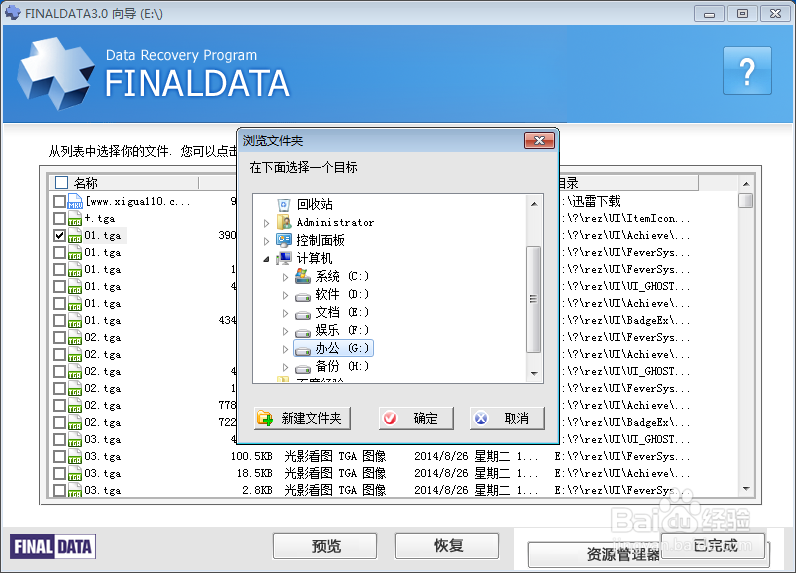Screen dimensions: 796x573
Task: Check the 03.tga row sized 2.8KB
Action: (59, 490)
